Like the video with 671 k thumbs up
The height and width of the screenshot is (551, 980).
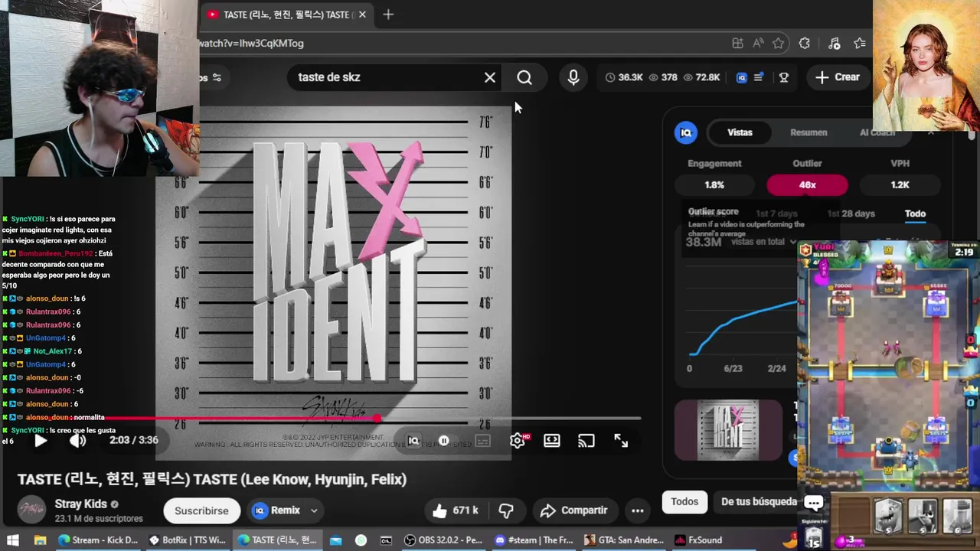click(x=455, y=510)
